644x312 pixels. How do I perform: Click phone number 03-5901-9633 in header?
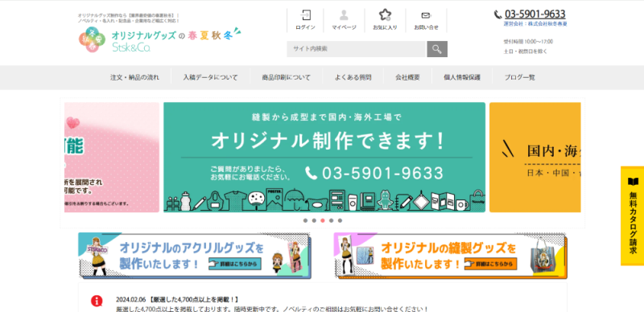tap(535, 14)
